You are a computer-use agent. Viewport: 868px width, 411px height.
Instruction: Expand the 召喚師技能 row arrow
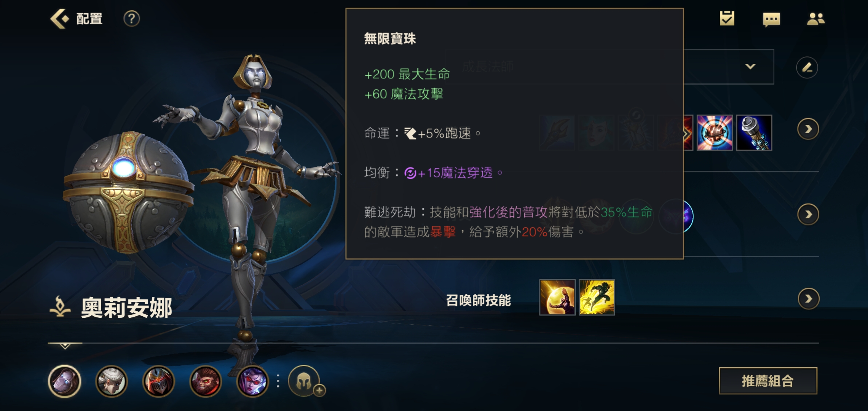coord(808,299)
